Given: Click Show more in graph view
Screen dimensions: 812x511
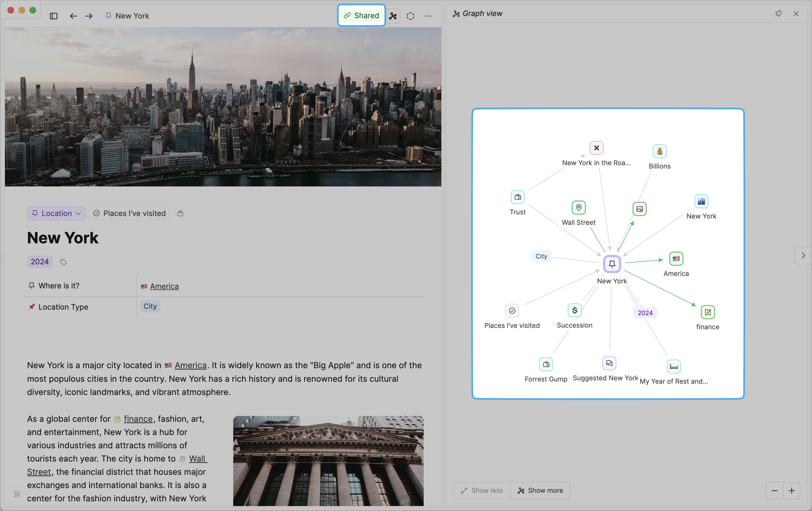Looking at the screenshot, I should pyautogui.click(x=540, y=490).
